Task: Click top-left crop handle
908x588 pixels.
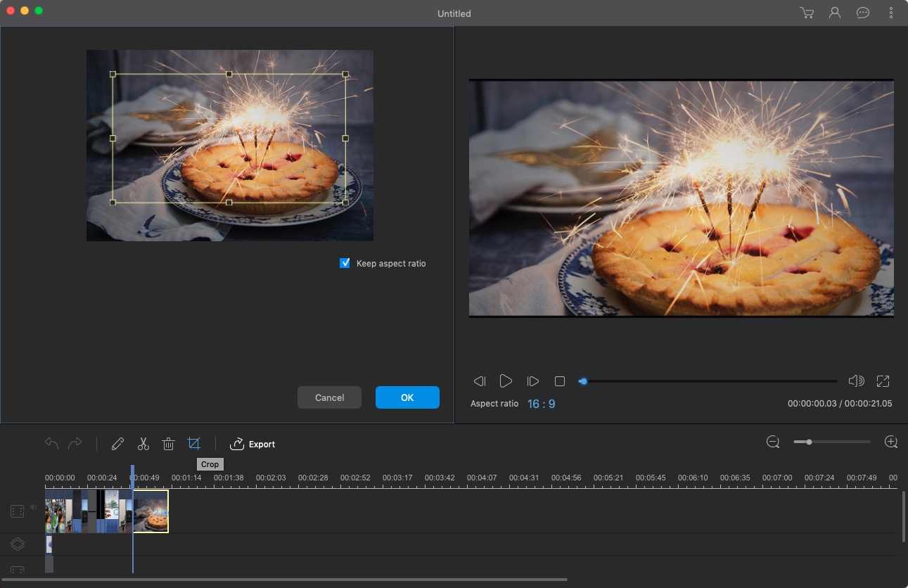Action: [x=113, y=74]
